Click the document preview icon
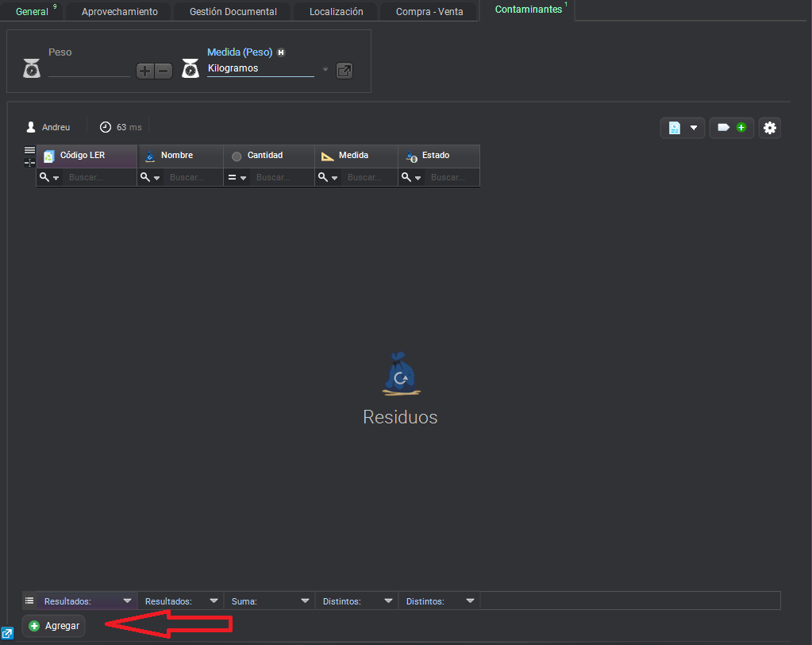Screen dimensions: 812x645 click(x=675, y=128)
